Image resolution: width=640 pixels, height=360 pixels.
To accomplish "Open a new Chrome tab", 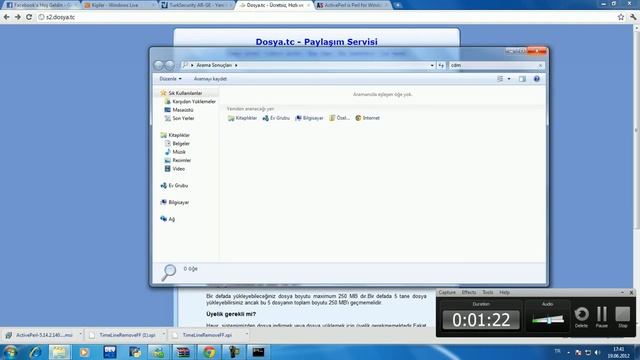I will click(398, 5).
